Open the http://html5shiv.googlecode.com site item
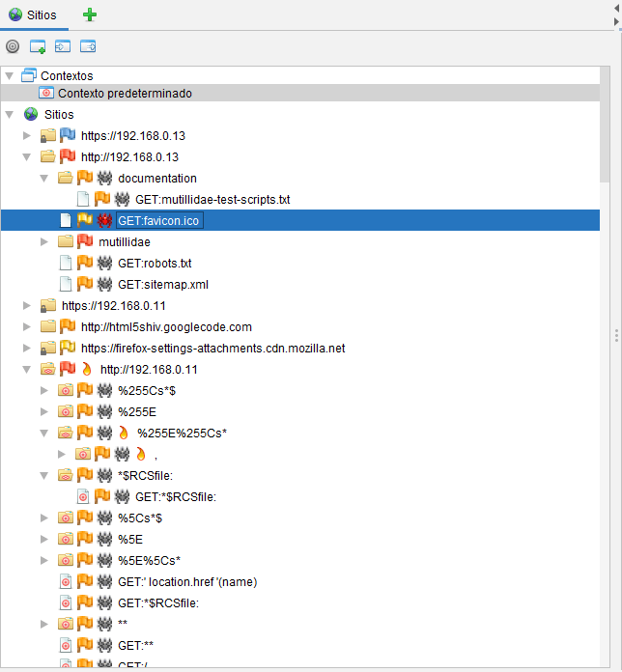The width and height of the screenshot is (622, 672). click(x=166, y=327)
